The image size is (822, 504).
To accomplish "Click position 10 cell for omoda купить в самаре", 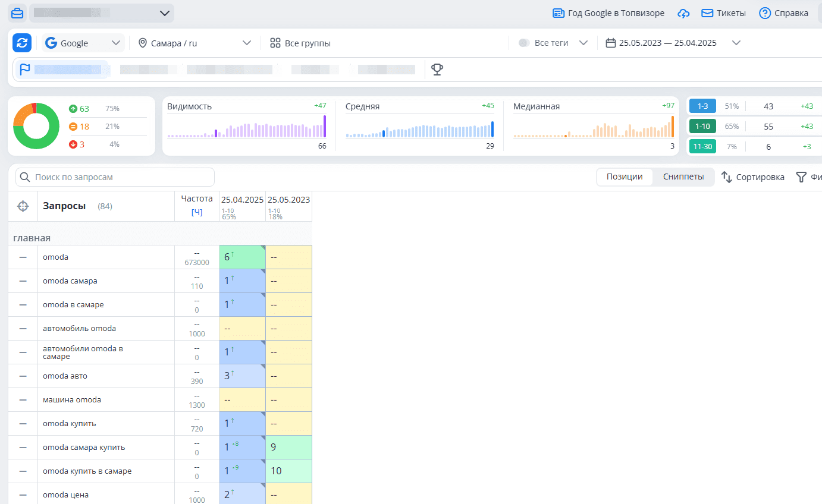I will [x=288, y=471].
